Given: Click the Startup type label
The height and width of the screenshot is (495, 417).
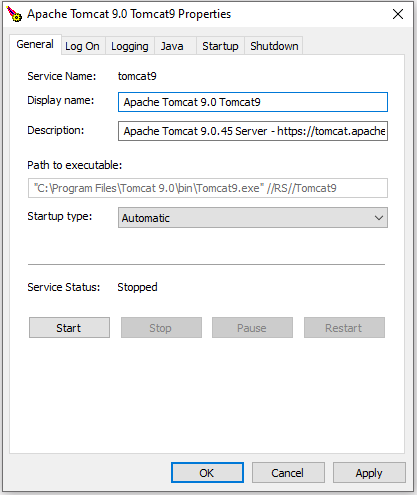Looking at the screenshot, I should click(x=60, y=217).
